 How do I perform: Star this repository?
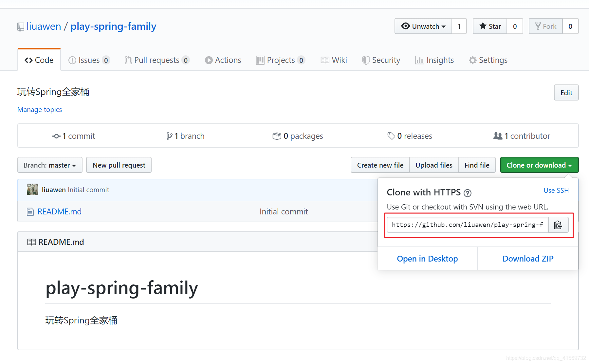point(490,26)
